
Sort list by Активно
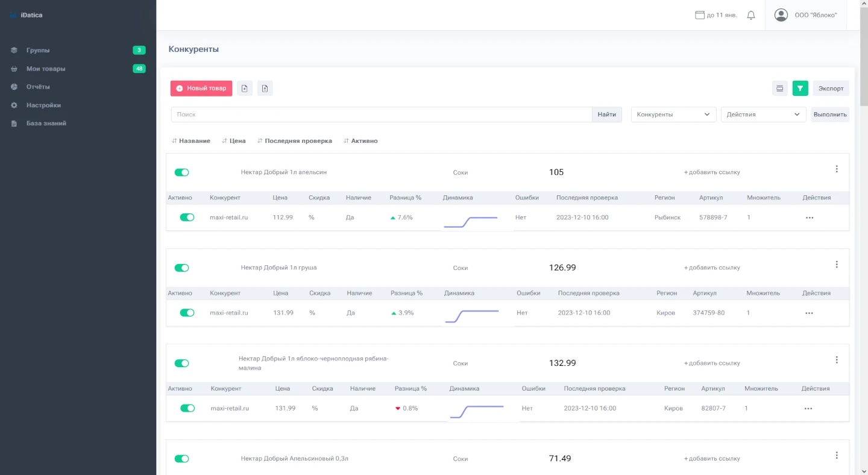[x=360, y=141]
